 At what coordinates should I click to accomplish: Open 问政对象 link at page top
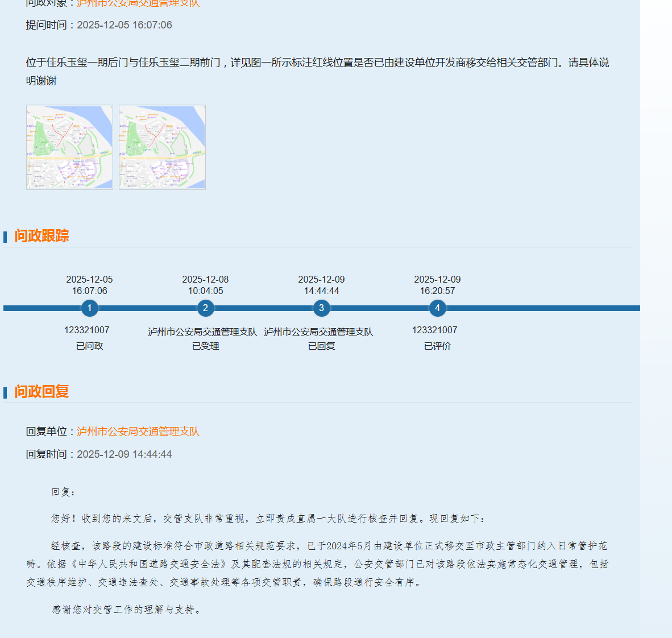tap(138, 3)
